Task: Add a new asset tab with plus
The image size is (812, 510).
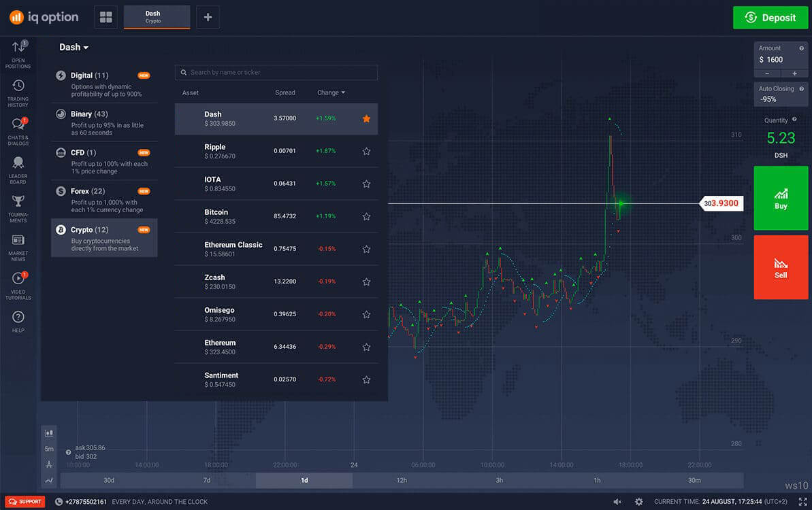Action: click(208, 17)
